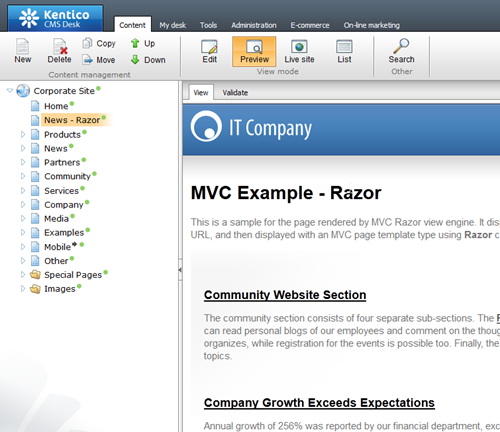The width and height of the screenshot is (500, 432).
Task: Switch to List view mode
Action: 344,51
